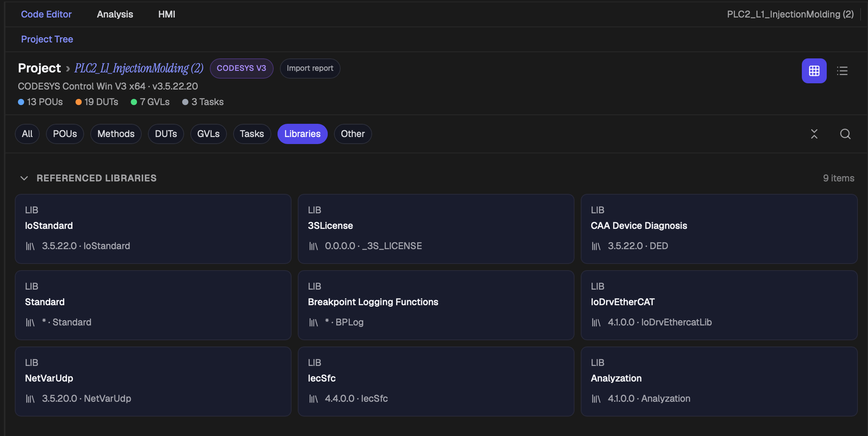Collapse all sections icon
868x436 pixels.
pyautogui.click(x=814, y=134)
